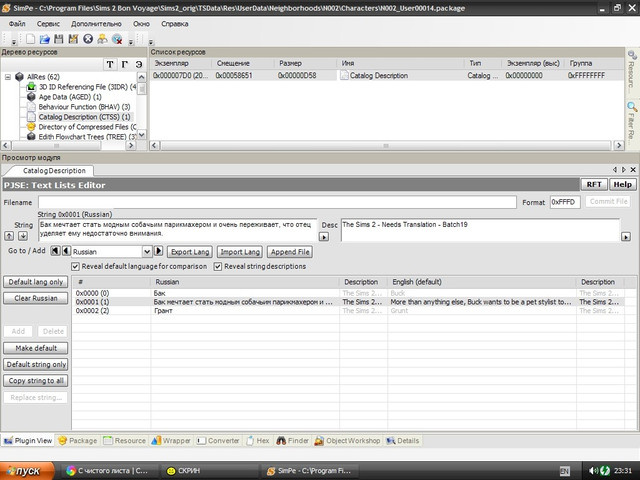Click the Default lang only button
Viewport: 640px width, 480px height.
(x=36, y=282)
